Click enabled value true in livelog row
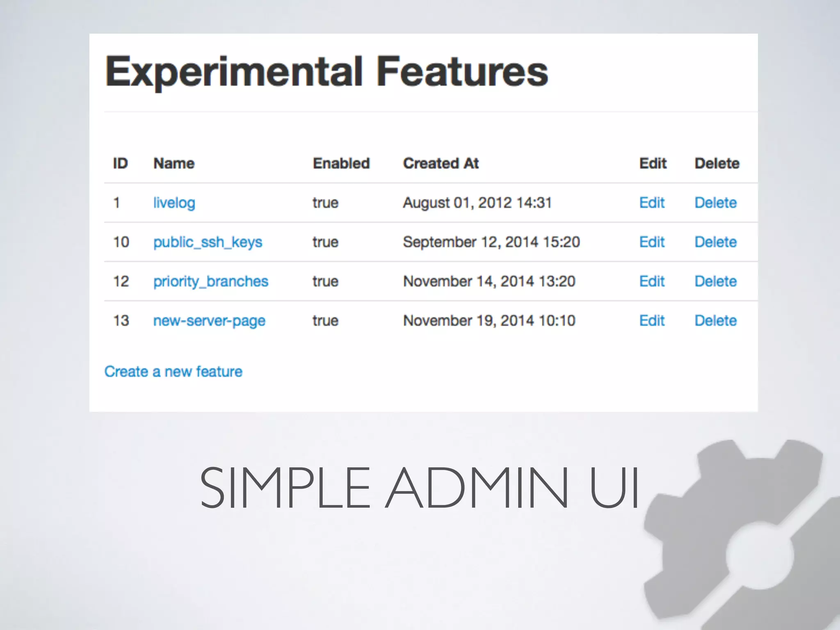Image resolution: width=840 pixels, height=630 pixels. pyautogui.click(x=325, y=203)
